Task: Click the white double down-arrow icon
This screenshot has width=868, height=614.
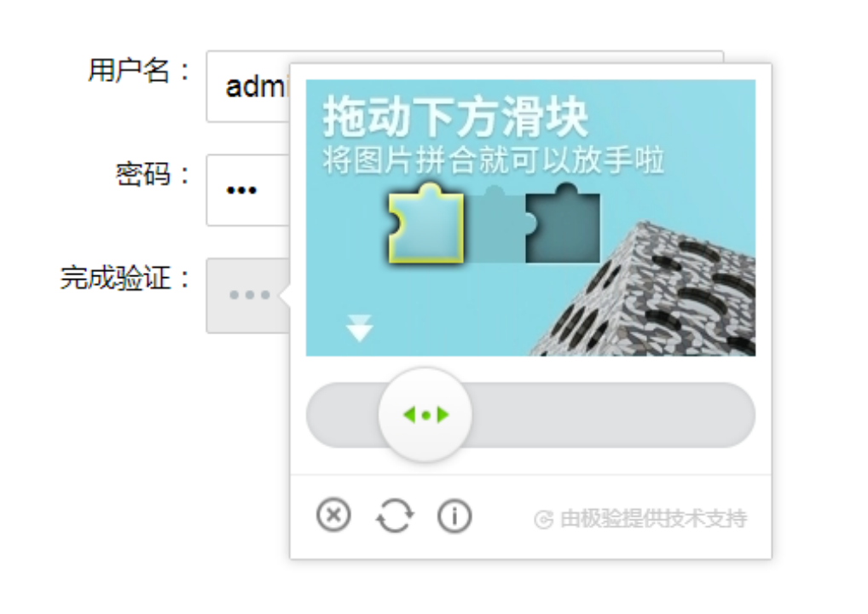Action: coord(359,327)
